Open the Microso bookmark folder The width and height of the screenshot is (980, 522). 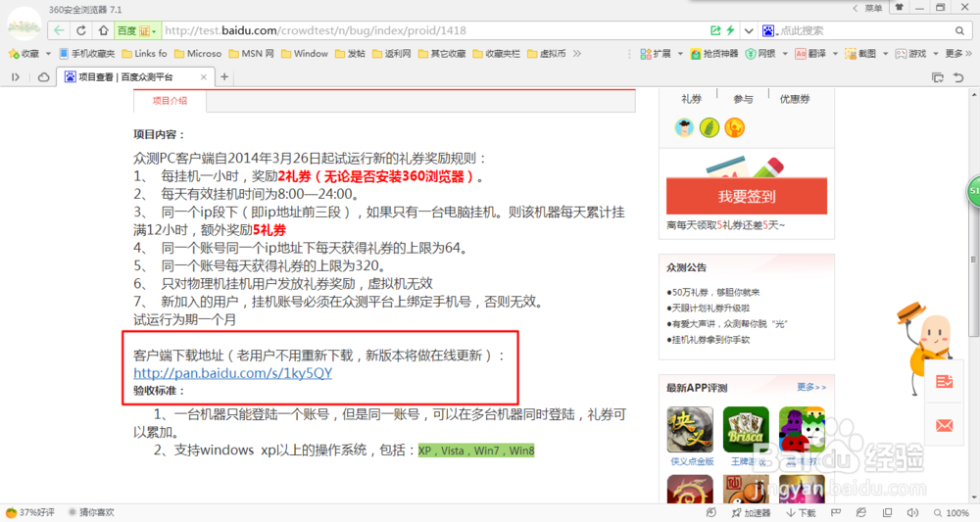point(198,54)
